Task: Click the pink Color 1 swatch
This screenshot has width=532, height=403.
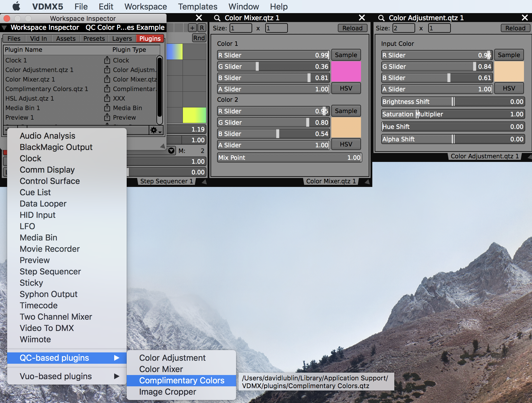Action: click(346, 71)
